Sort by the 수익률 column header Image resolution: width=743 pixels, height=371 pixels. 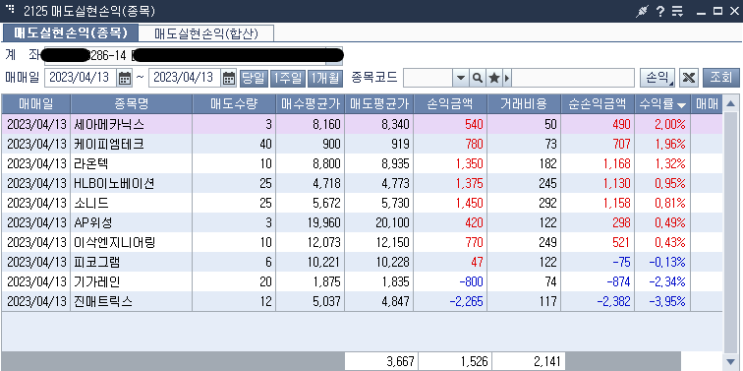663,104
